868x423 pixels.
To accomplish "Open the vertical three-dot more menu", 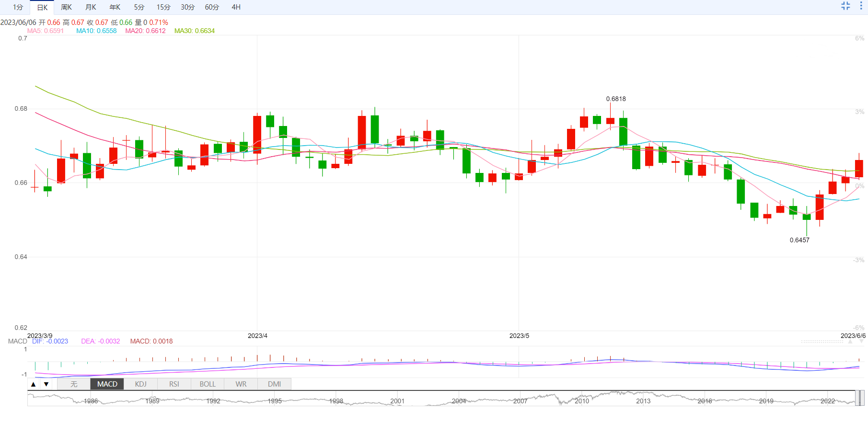I will [861, 6].
